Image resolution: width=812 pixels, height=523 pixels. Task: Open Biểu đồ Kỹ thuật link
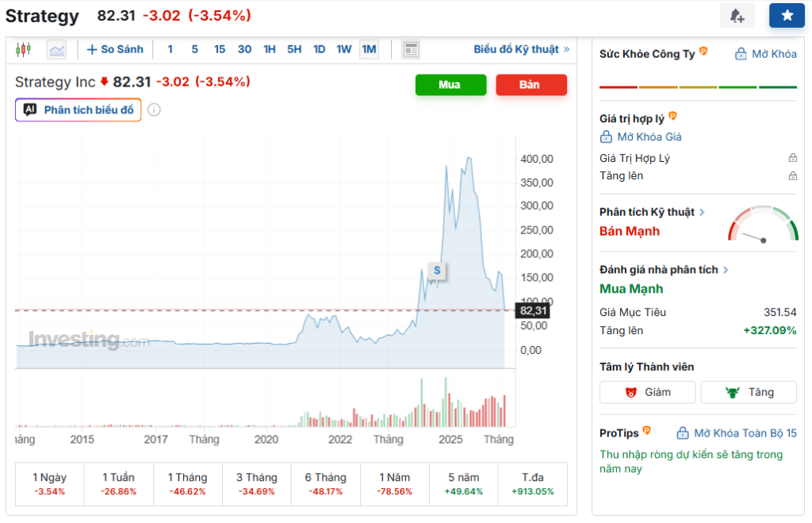point(521,49)
